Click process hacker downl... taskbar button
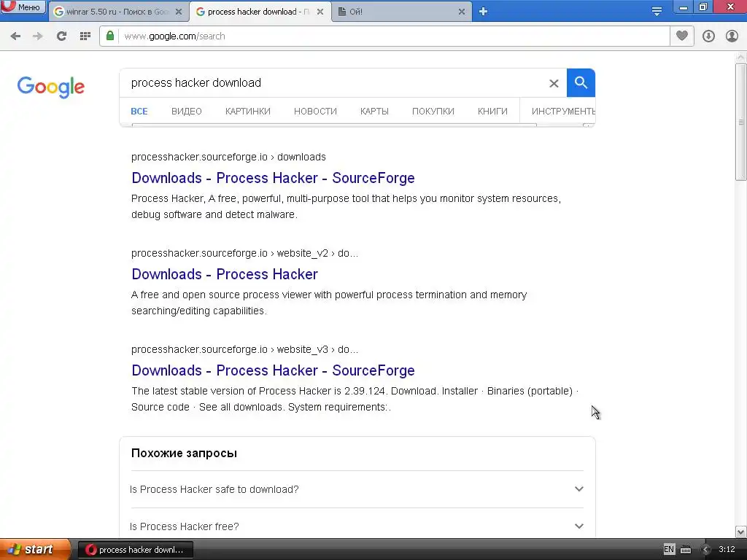Screen dimensions: 747x560 point(135,550)
